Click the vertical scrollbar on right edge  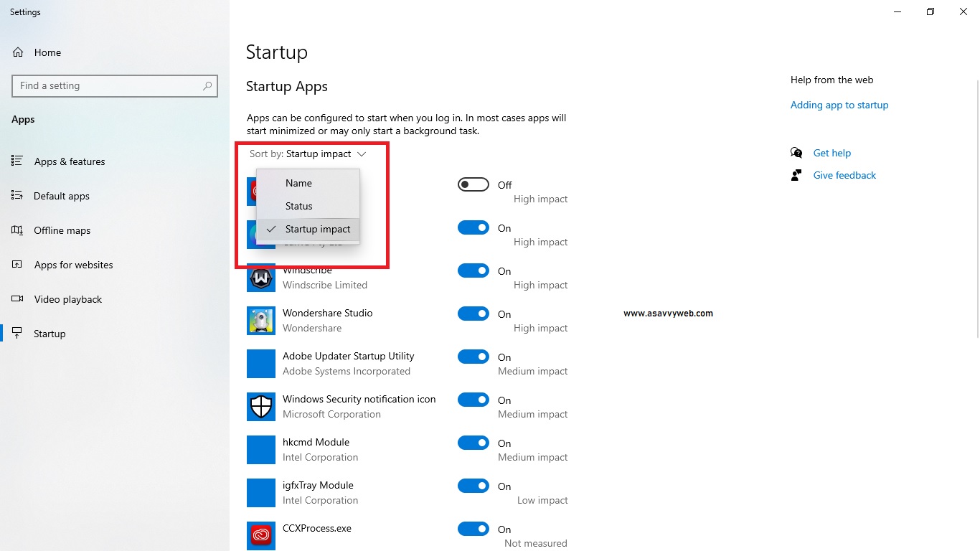(975, 215)
